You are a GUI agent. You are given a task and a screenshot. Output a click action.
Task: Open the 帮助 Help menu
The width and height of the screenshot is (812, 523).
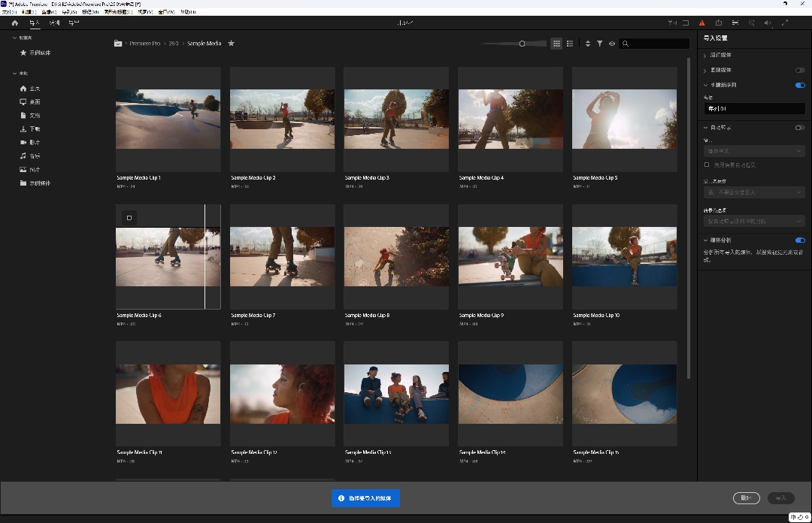point(188,12)
